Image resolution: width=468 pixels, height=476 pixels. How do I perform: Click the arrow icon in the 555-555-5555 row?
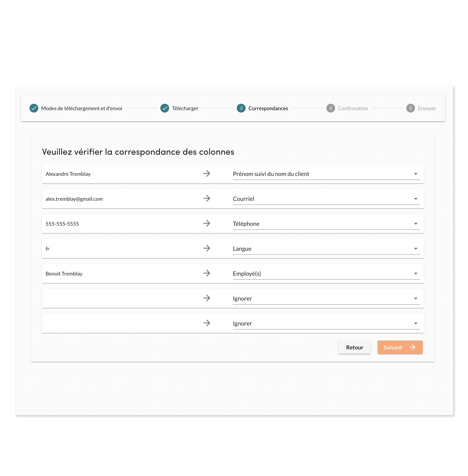tap(207, 223)
